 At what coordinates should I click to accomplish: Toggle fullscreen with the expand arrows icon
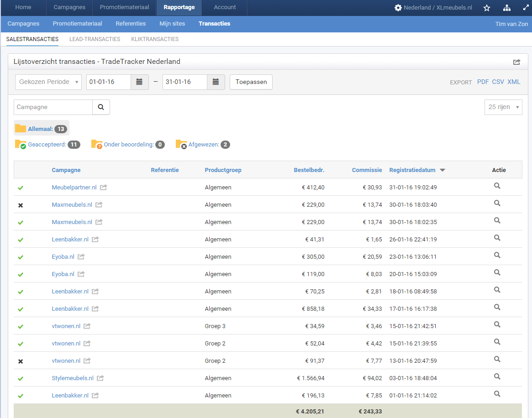526,7
